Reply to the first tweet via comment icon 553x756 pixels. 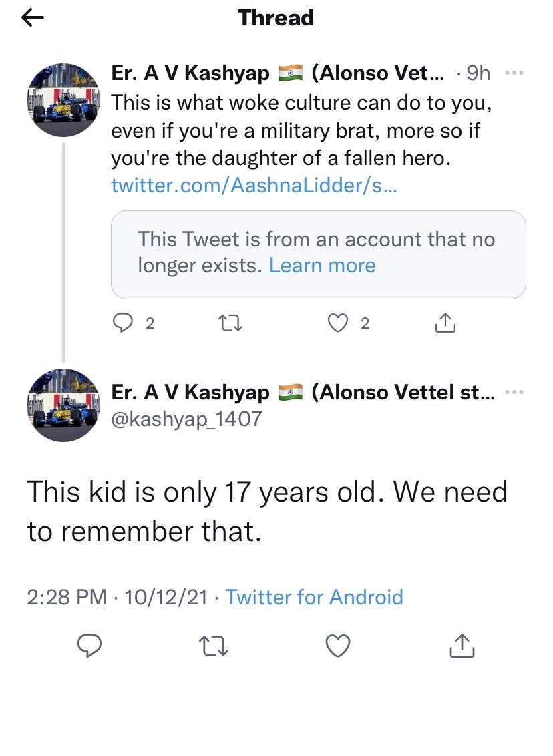[124, 323]
